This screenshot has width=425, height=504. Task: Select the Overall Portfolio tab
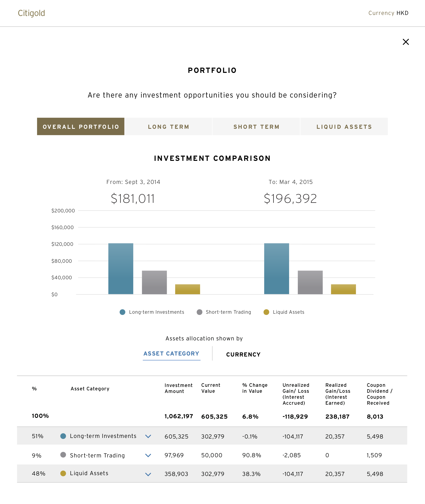(81, 127)
